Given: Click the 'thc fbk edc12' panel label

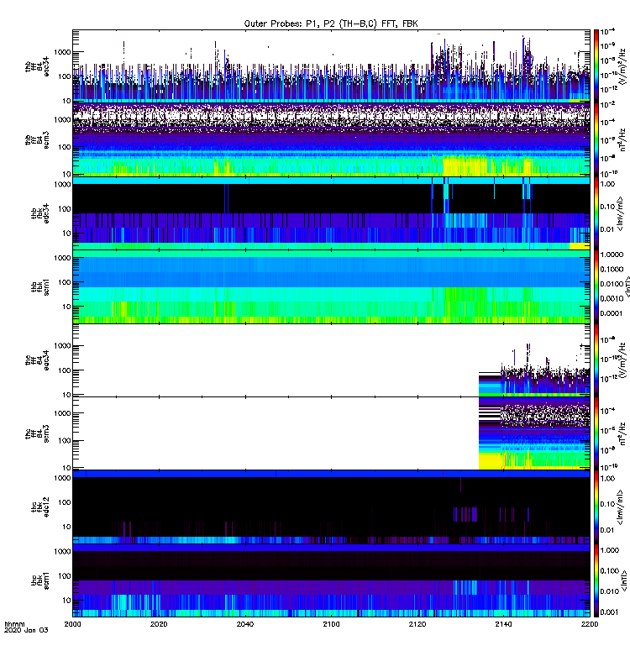Looking at the screenshot, I should [x=40, y=507].
